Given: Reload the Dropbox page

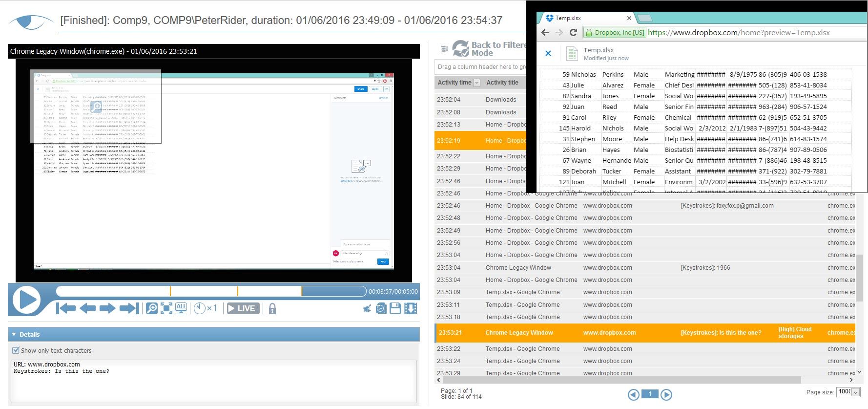Looking at the screenshot, I should [574, 33].
